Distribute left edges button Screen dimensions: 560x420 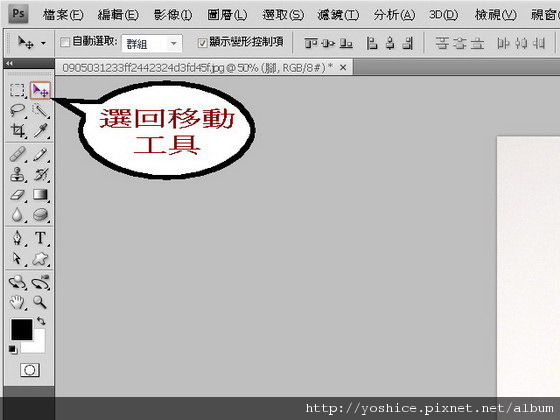503,44
